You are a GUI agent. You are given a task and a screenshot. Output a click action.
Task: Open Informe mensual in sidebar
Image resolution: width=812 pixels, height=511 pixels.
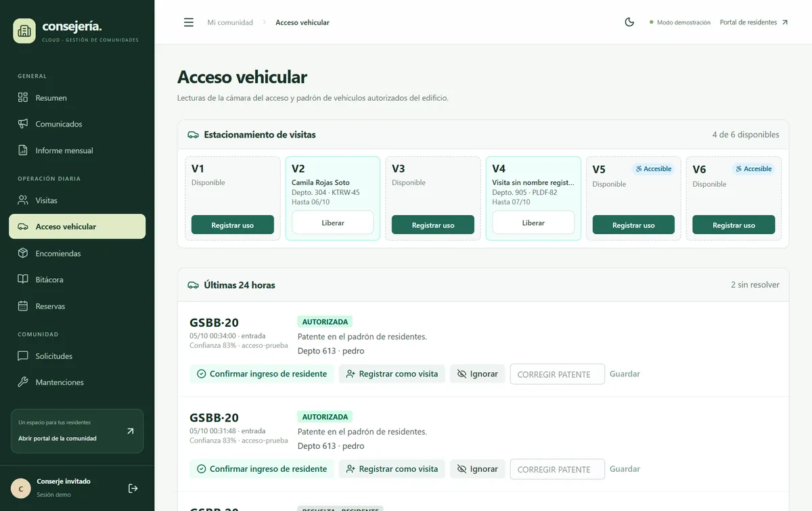click(x=77, y=150)
